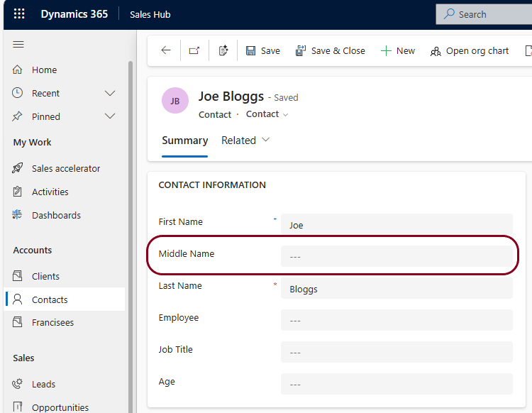
Task: Click the First Name field containing Joe
Action: pos(397,224)
